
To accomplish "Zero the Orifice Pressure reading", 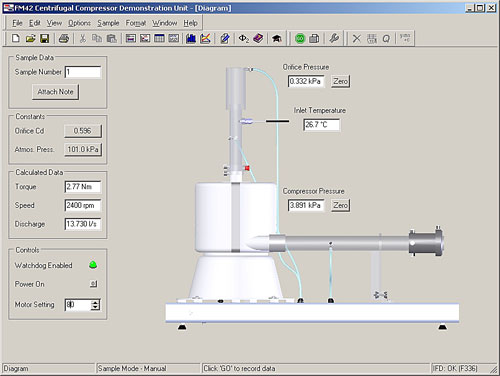I will click(340, 81).
